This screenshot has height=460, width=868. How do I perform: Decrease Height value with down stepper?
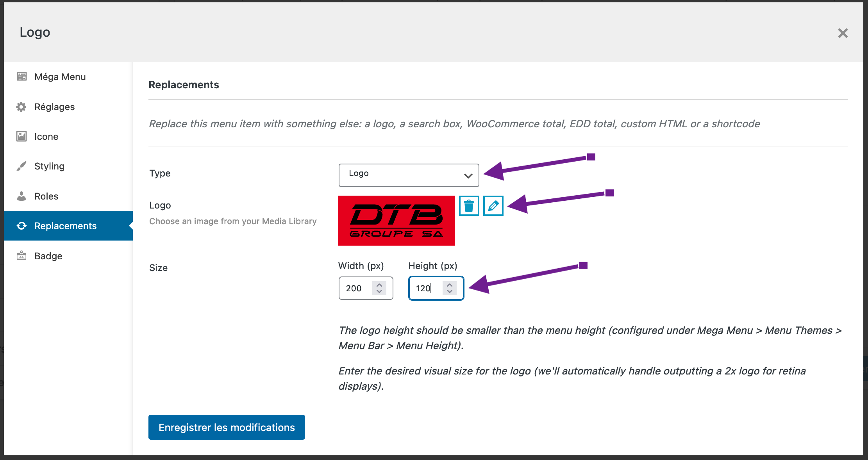(x=450, y=291)
